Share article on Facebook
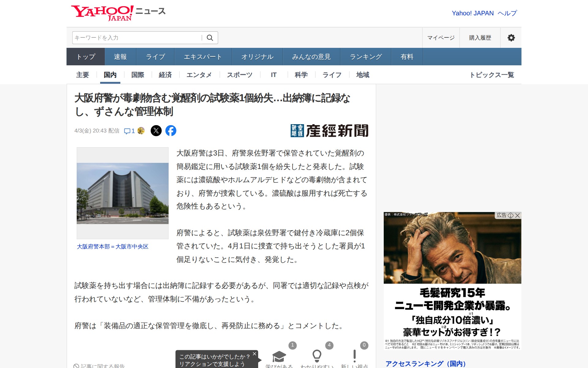Image resolution: width=588 pixels, height=368 pixels. (x=171, y=131)
